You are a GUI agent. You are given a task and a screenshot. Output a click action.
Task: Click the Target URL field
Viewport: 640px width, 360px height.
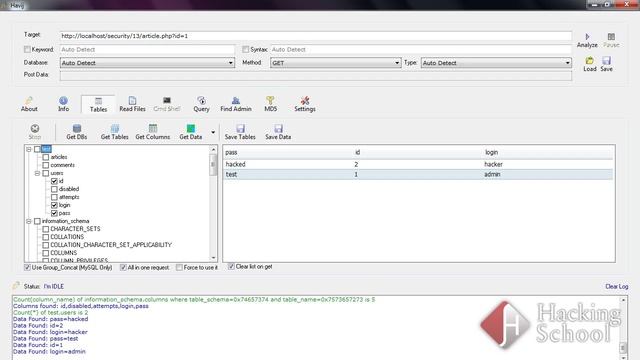pos(316,36)
